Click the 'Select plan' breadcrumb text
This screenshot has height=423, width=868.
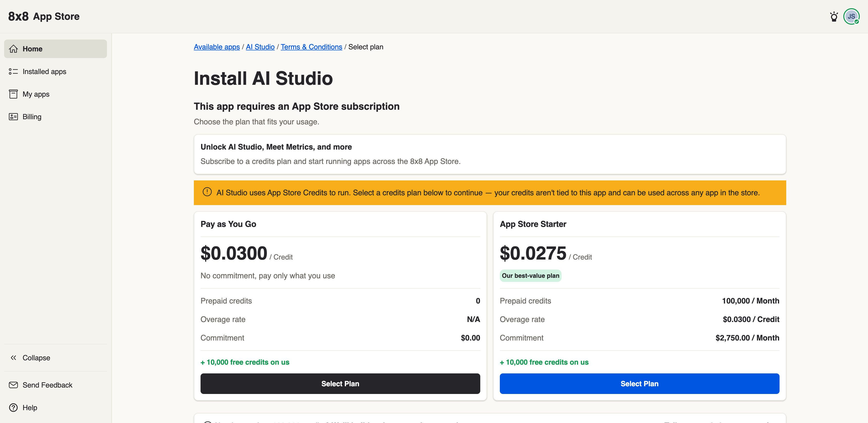coord(366,47)
